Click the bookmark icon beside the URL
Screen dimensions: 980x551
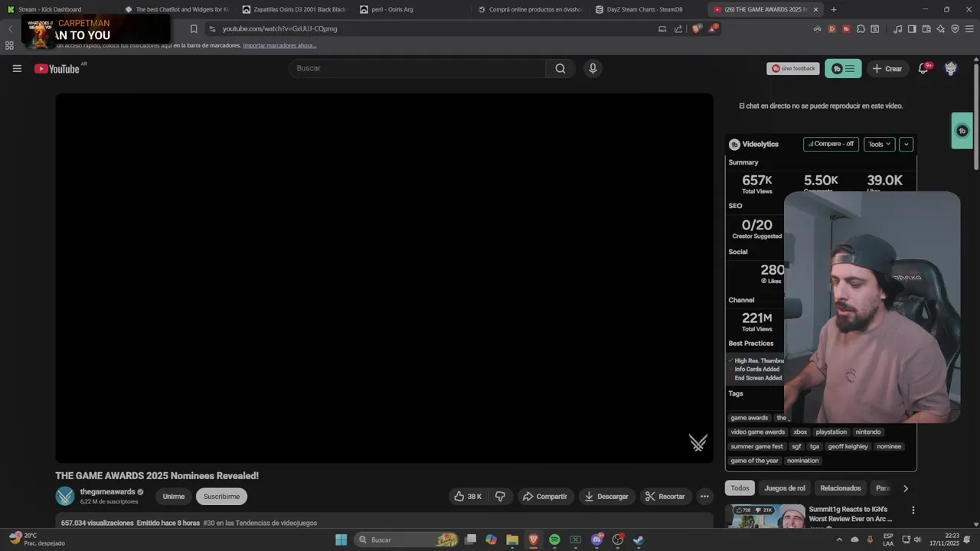194,29
